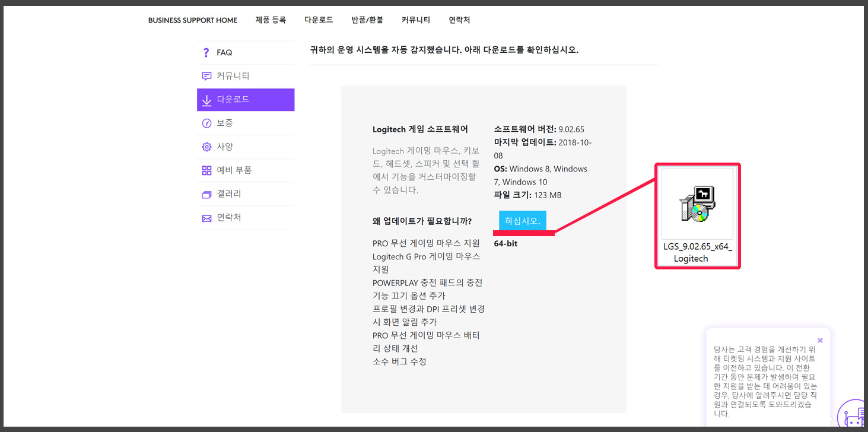Click the 마지막 업데이트 date text
Screen dimensions: 868x432
pos(543,149)
